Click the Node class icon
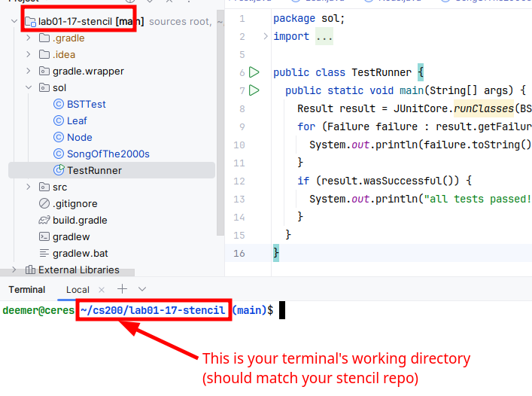Screen dimensions: 532x396 coord(59,138)
